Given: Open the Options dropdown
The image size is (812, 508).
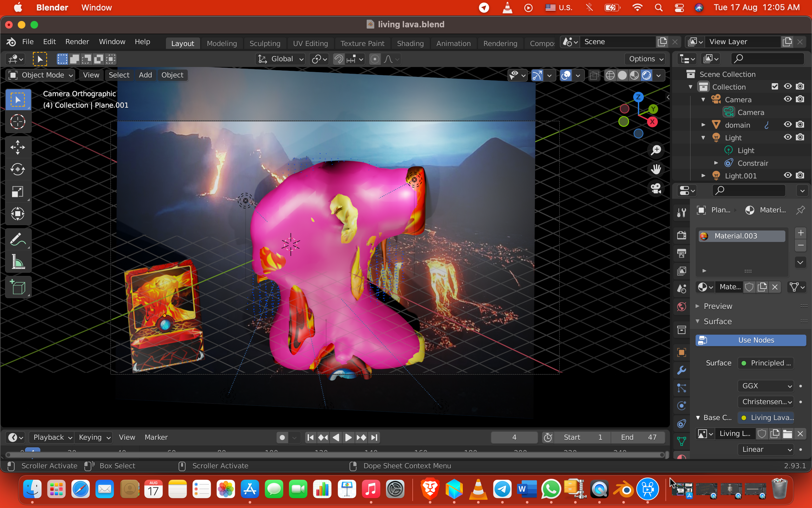Looking at the screenshot, I should click(646, 59).
